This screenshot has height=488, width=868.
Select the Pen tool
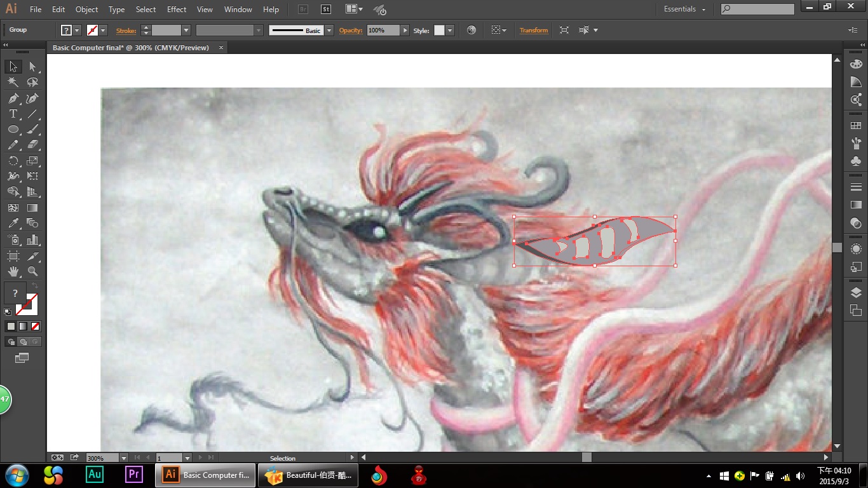click(x=13, y=98)
